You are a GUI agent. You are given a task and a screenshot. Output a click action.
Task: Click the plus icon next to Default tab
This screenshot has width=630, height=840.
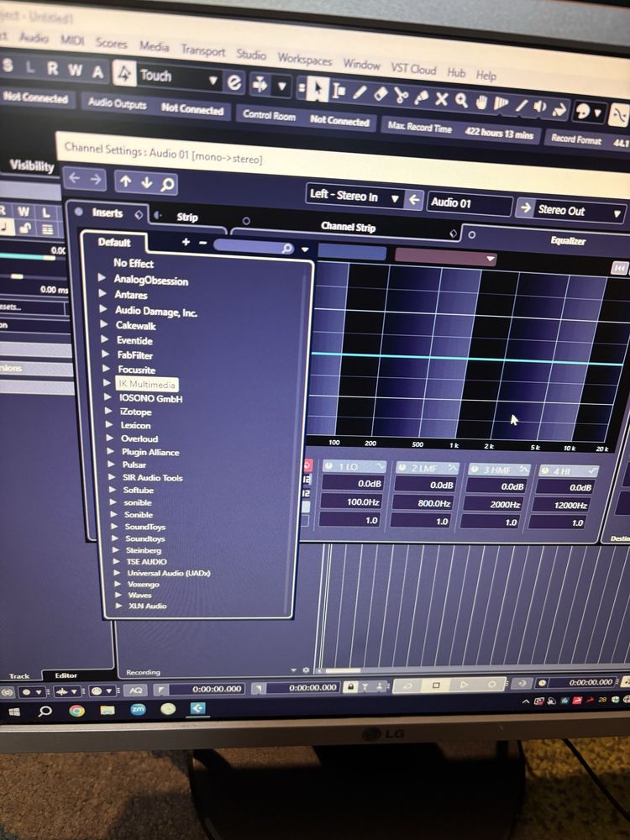186,243
